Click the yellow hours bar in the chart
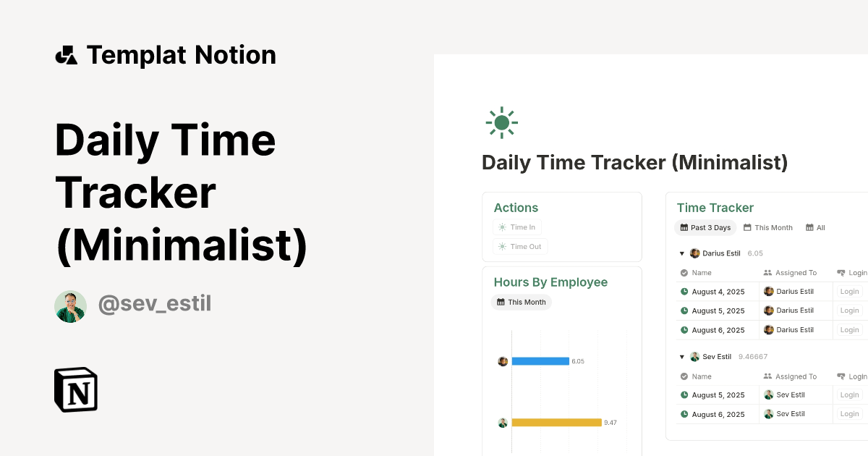Viewport: 868px width, 456px height. tap(557, 422)
